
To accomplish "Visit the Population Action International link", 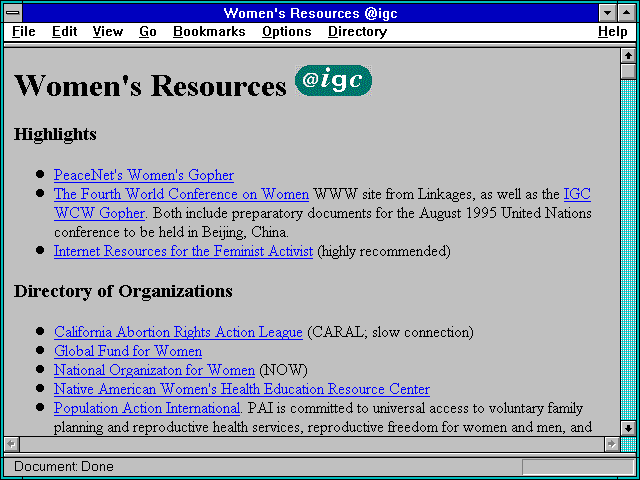I will [x=147, y=408].
